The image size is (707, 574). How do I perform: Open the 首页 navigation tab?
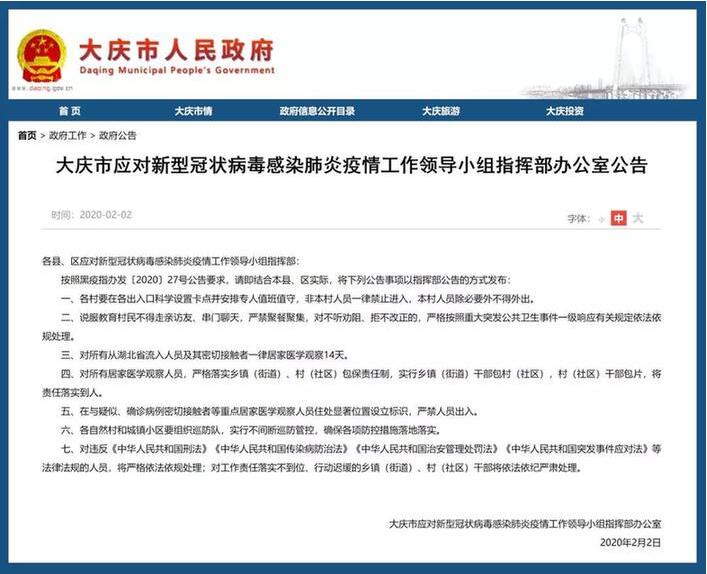(69, 111)
